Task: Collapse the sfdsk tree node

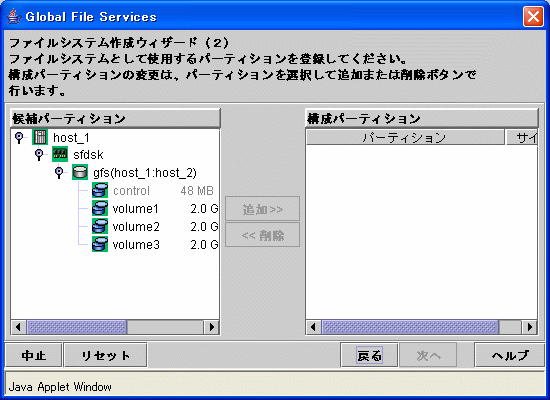Action: (x=39, y=155)
